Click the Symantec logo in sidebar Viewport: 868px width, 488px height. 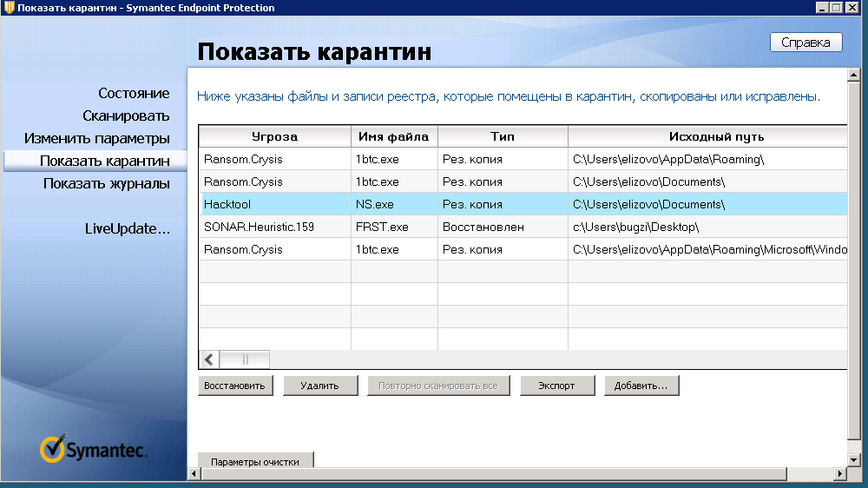tap(93, 449)
